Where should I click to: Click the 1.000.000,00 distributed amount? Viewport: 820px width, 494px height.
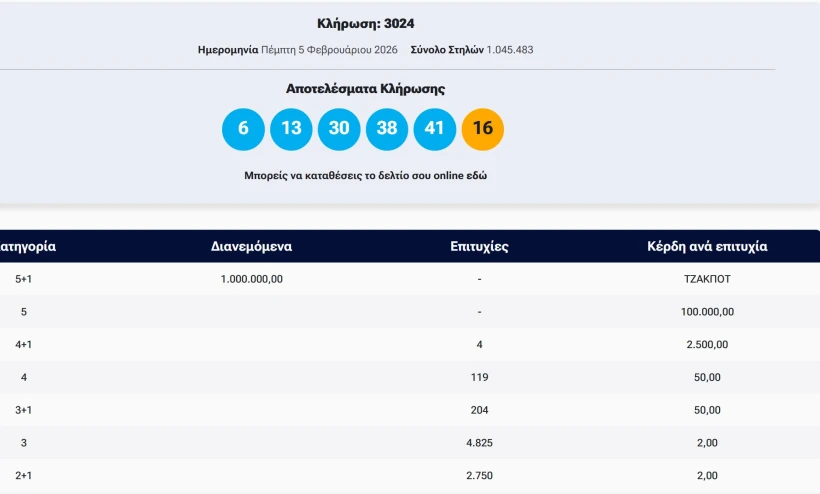click(x=252, y=279)
